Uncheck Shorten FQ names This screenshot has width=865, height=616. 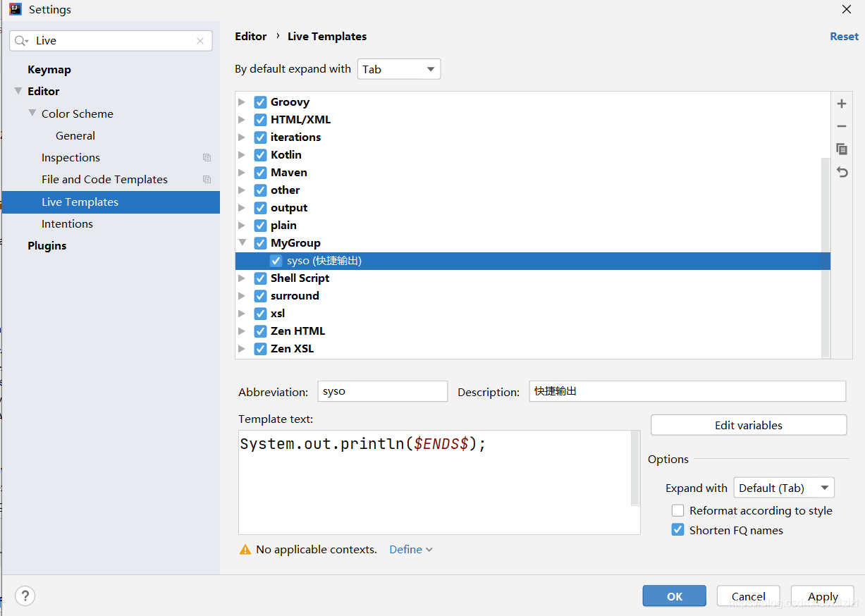678,530
